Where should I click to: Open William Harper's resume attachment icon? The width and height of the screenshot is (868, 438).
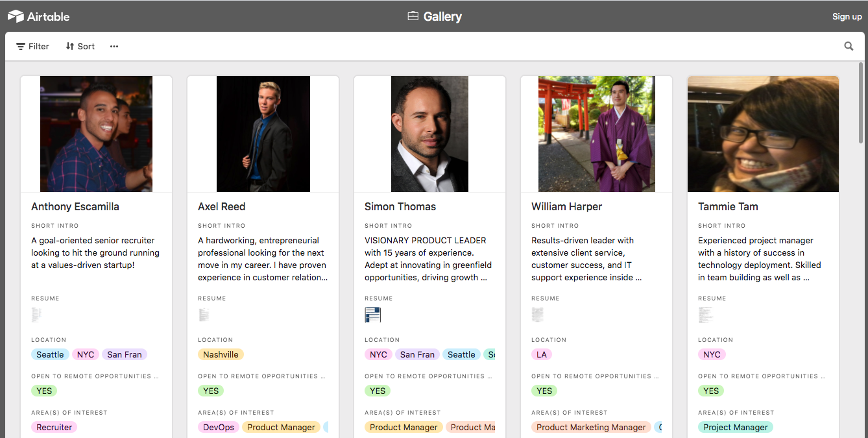pyautogui.click(x=537, y=315)
